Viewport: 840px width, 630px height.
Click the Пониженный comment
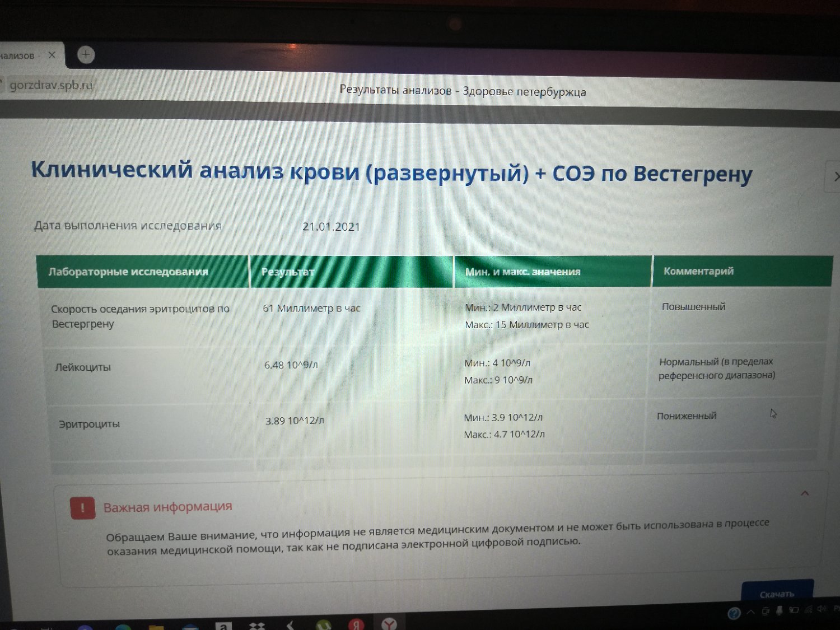coord(687,416)
